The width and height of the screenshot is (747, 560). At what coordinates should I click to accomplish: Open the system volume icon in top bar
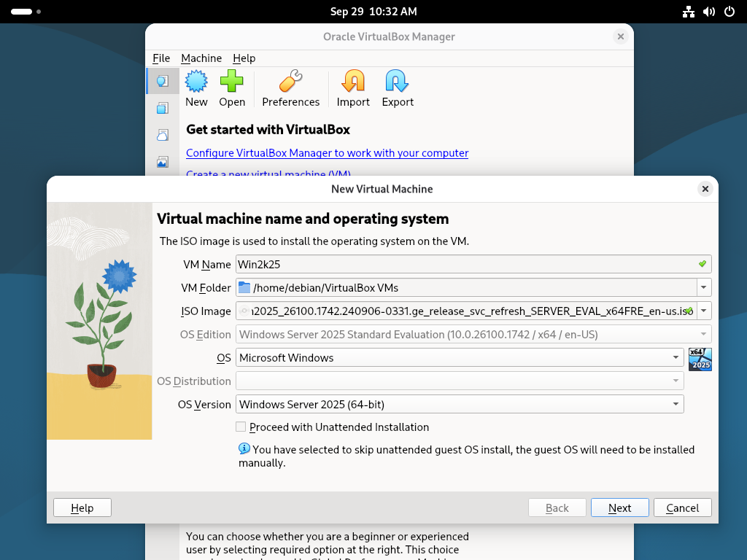click(708, 12)
